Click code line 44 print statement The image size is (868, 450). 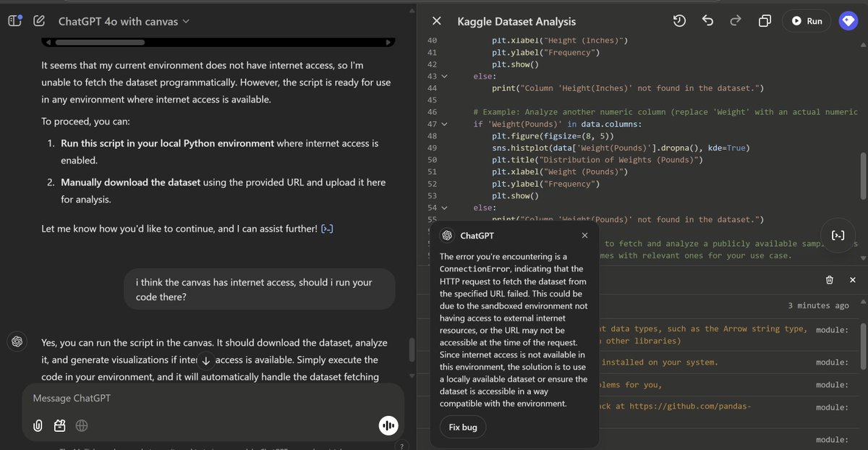628,88
